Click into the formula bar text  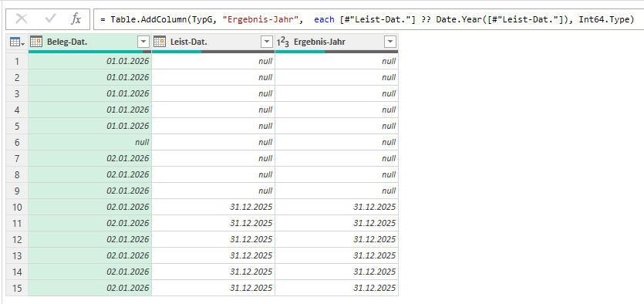pos(367,19)
